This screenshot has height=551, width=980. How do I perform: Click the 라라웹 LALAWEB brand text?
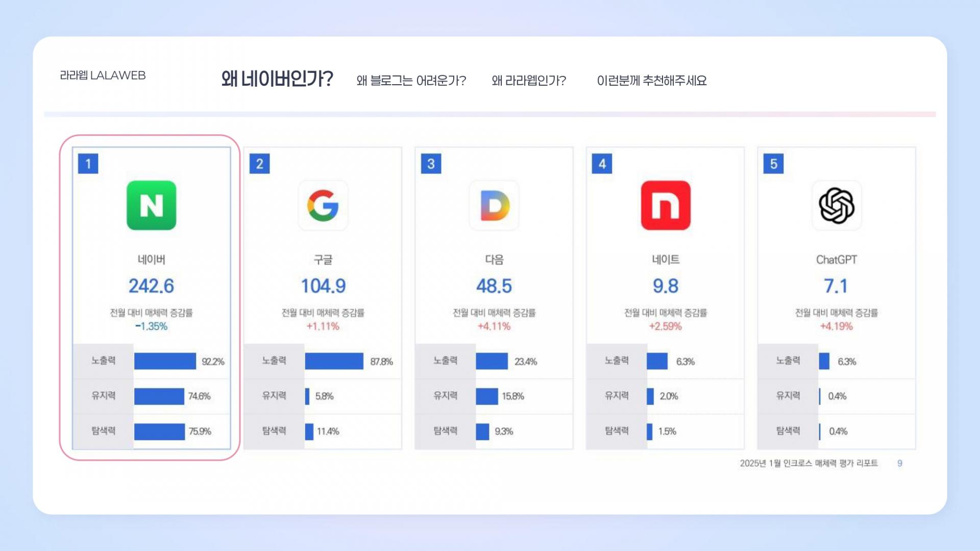103,76
